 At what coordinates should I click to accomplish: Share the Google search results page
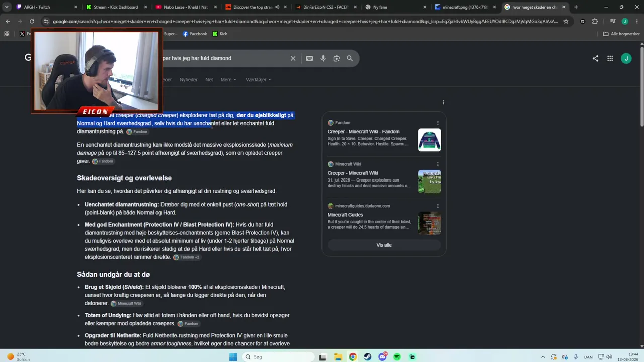click(595, 58)
